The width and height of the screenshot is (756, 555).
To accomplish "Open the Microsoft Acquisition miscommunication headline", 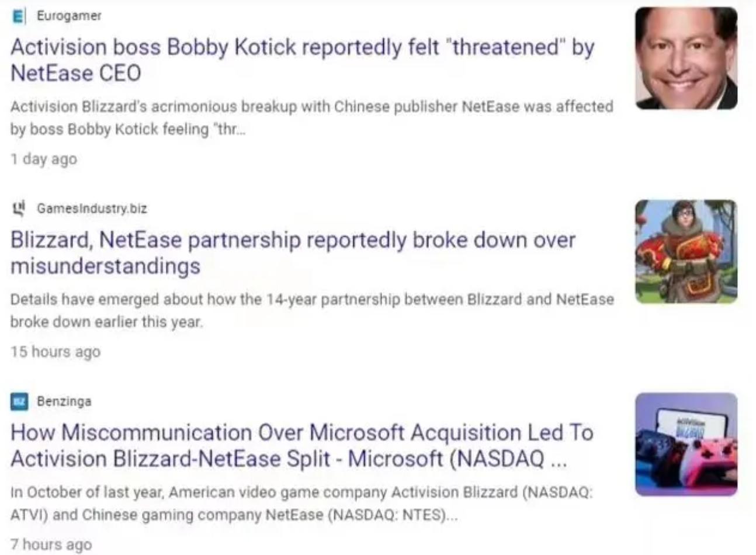I will click(x=301, y=445).
